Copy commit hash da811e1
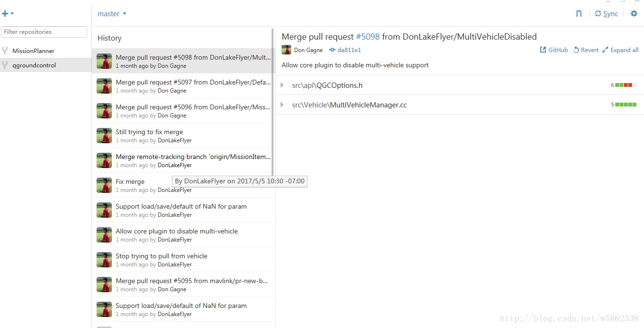 point(349,50)
